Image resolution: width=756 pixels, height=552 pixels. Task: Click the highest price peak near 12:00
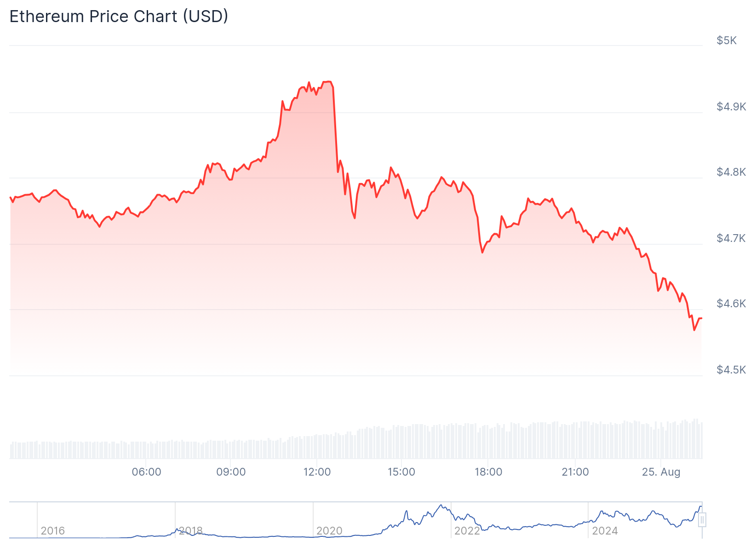pyautogui.click(x=328, y=81)
